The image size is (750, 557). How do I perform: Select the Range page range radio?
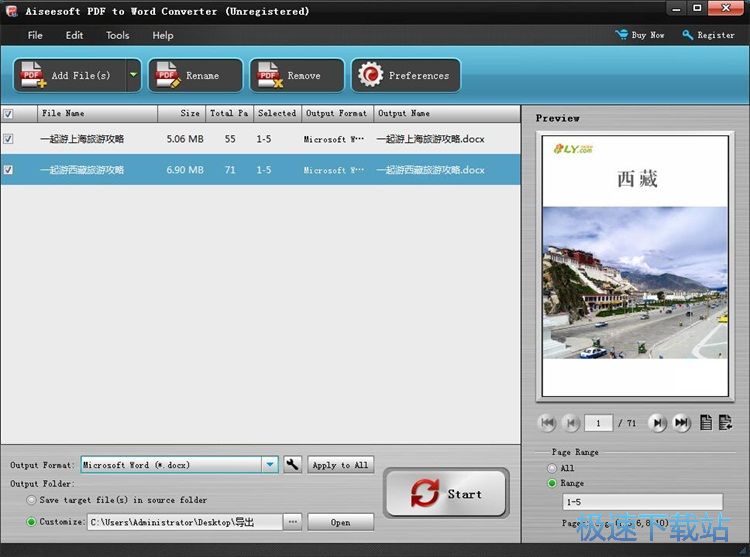click(552, 483)
